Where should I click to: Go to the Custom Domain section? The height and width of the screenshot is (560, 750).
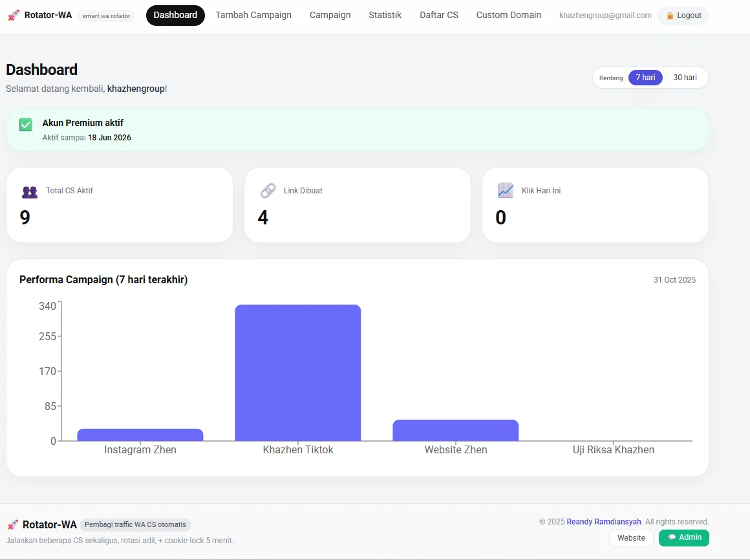click(x=508, y=15)
